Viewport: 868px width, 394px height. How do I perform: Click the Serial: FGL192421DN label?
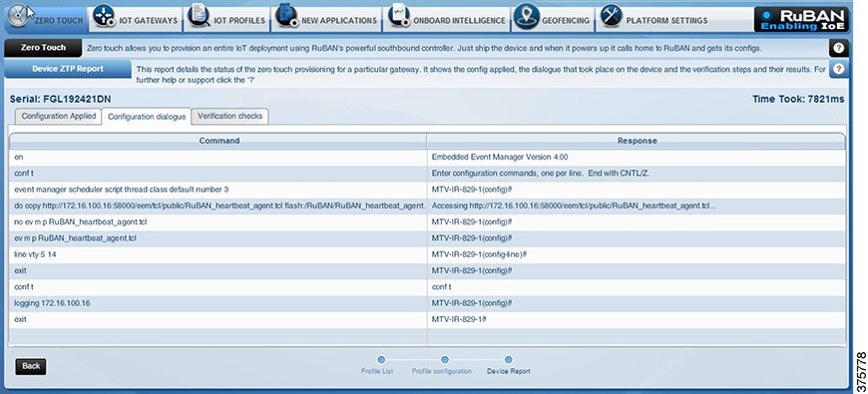(x=60, y=100)
